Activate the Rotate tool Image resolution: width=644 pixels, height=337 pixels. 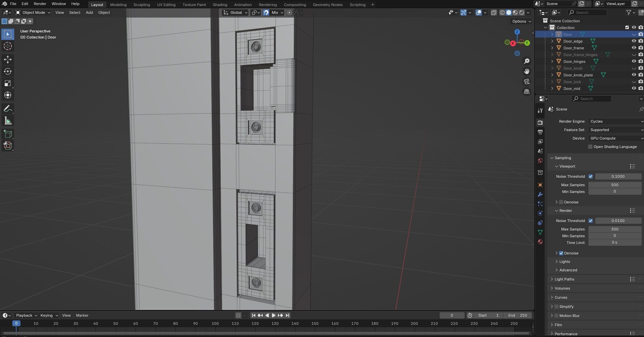[x=8, y=71]
